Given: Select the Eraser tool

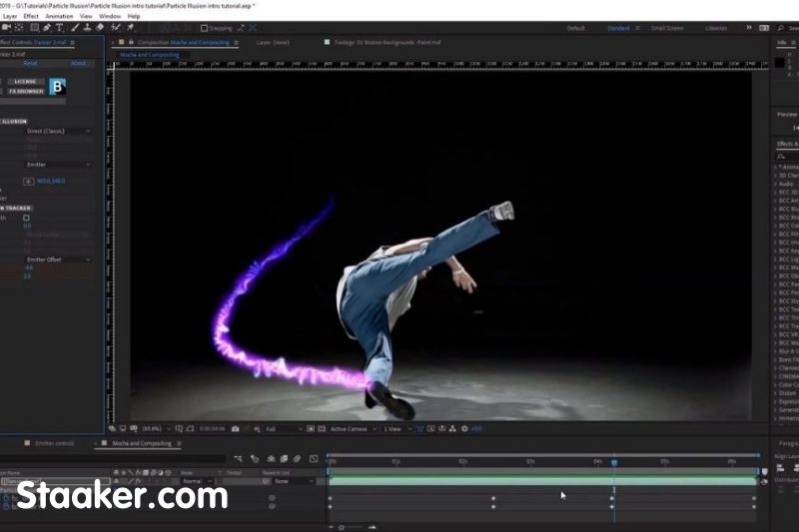Looking at the screenshot, I should click(x=100, y=28).
